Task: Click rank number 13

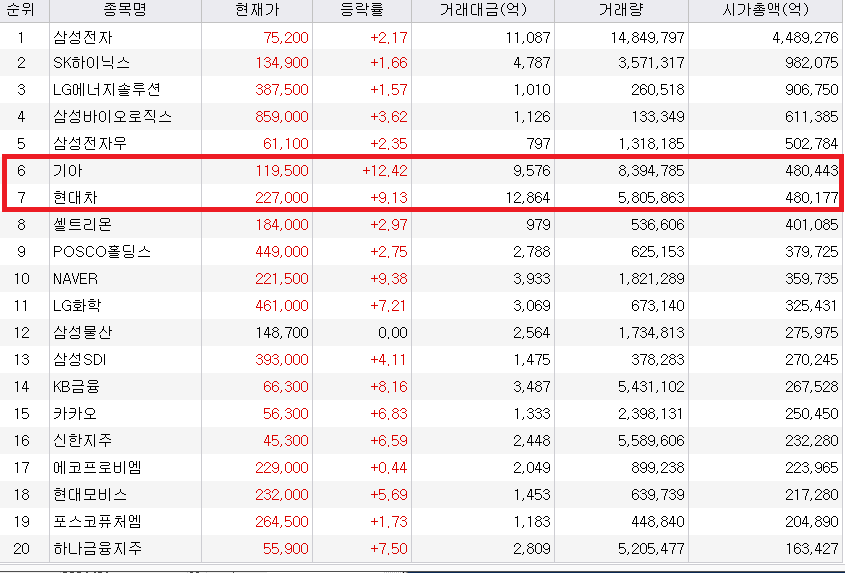Action: click(22, 360)
